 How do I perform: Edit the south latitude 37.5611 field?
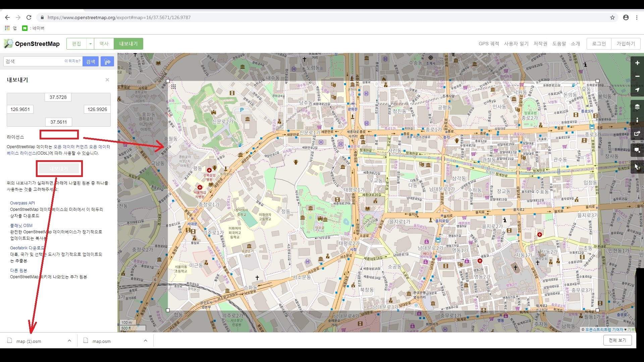tap(58, 122)
